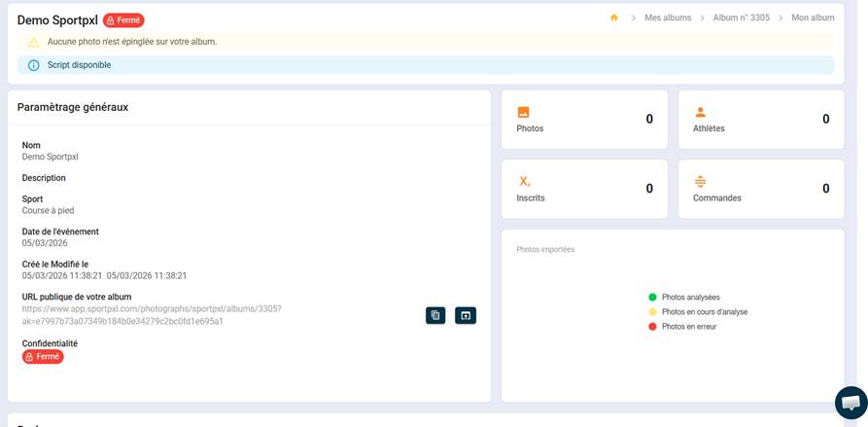Toggle the Photos analysées legend entry

[690, 297]
